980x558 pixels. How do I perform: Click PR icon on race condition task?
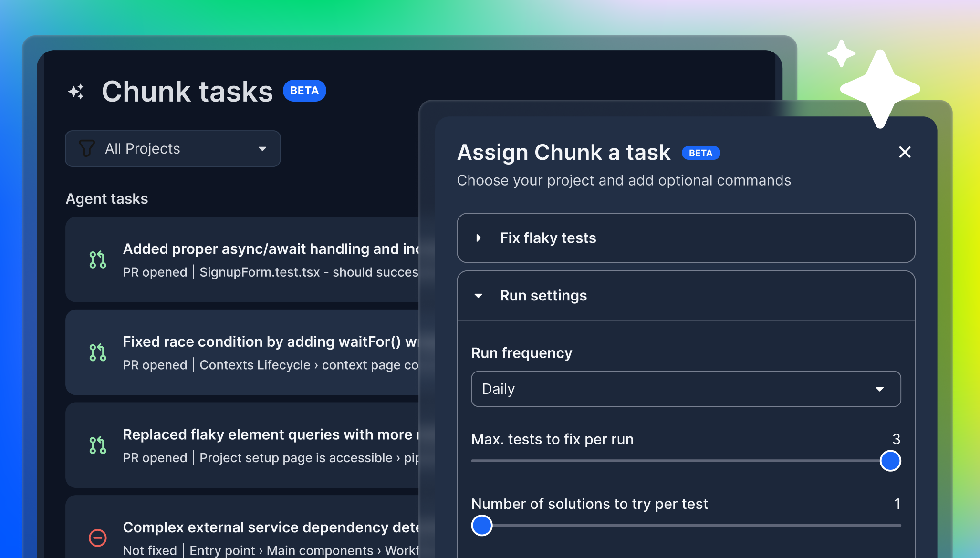[x=98, y=353]
